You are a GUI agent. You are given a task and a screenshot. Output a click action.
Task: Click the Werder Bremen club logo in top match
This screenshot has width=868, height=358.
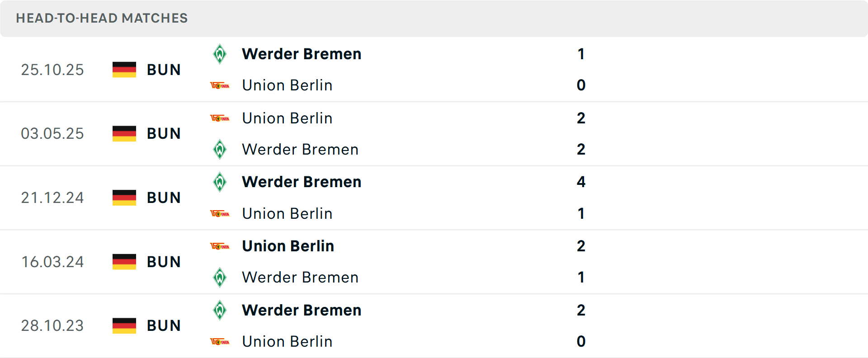point(220,54)
